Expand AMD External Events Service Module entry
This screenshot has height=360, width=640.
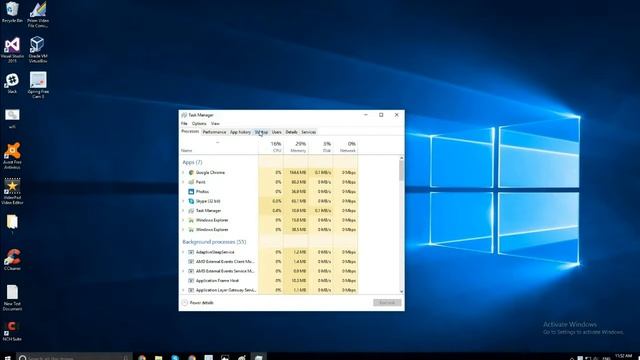point(183,271)
